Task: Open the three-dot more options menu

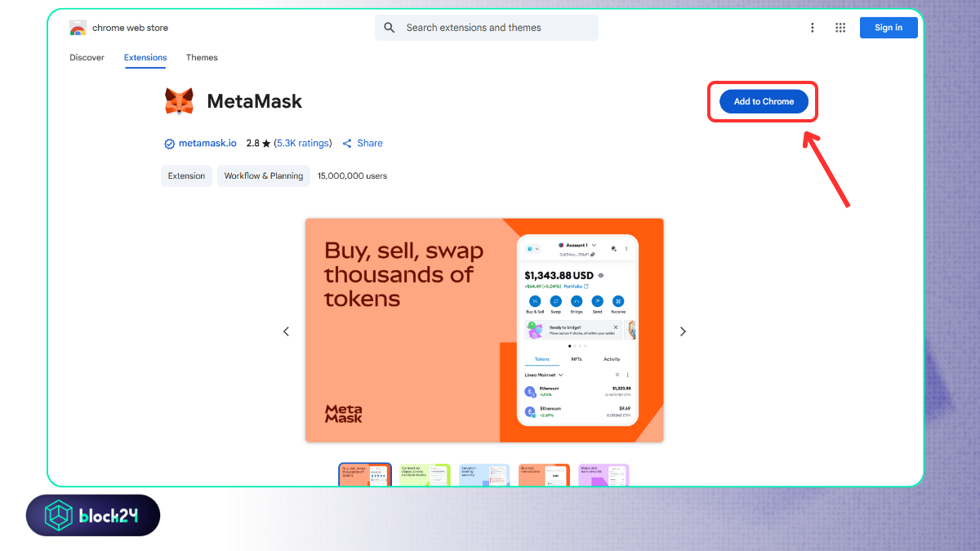Action: click(x=812, y=28)
